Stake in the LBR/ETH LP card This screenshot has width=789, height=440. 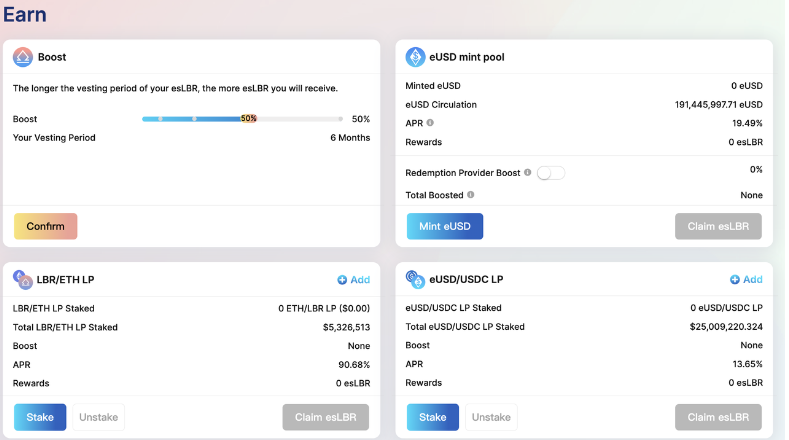point(40,417)
